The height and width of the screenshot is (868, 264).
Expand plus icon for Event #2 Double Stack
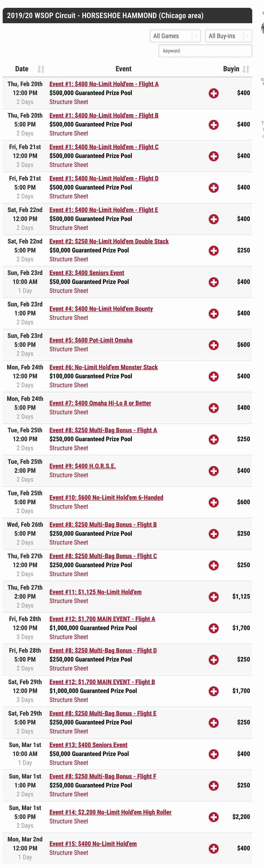click(x=213, y=251)
